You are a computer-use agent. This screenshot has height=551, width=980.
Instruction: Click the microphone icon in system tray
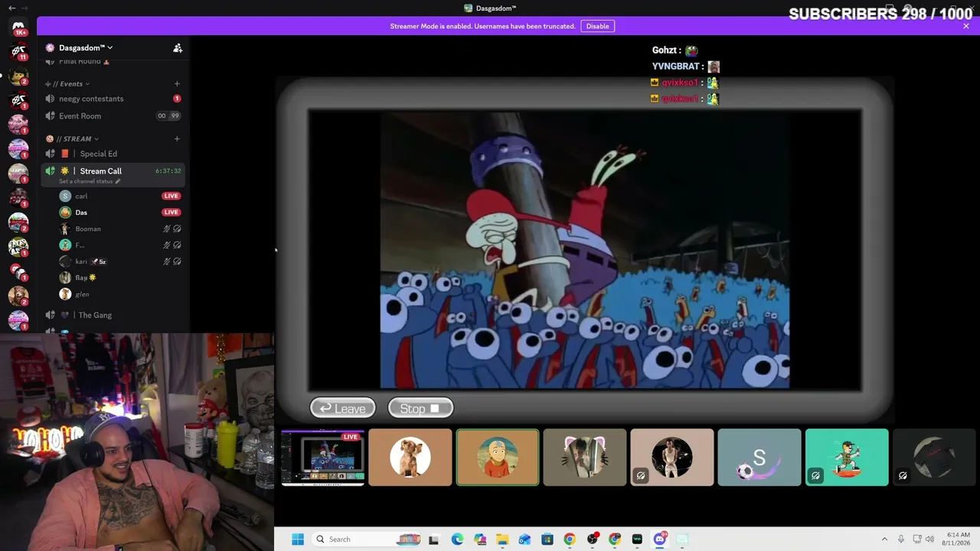coord(900,540)
